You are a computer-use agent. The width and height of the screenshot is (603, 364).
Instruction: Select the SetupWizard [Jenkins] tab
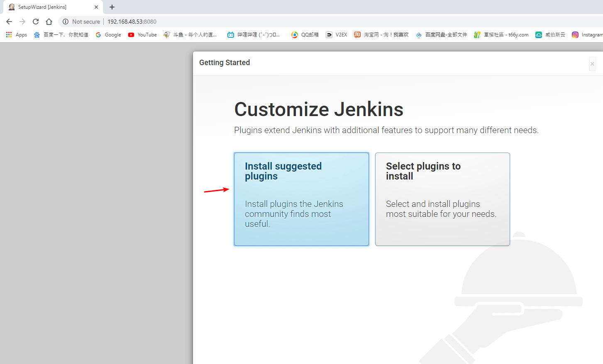point(53,7)
